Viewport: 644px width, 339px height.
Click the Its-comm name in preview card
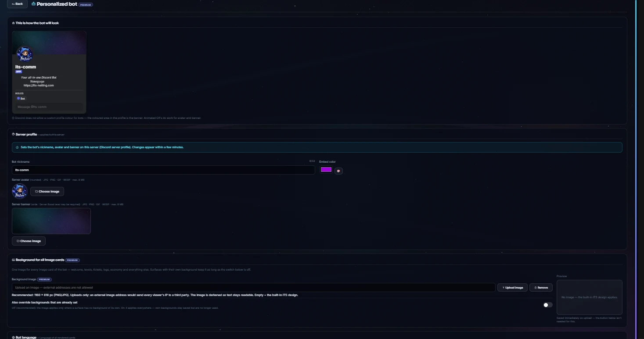click(25, 67)
